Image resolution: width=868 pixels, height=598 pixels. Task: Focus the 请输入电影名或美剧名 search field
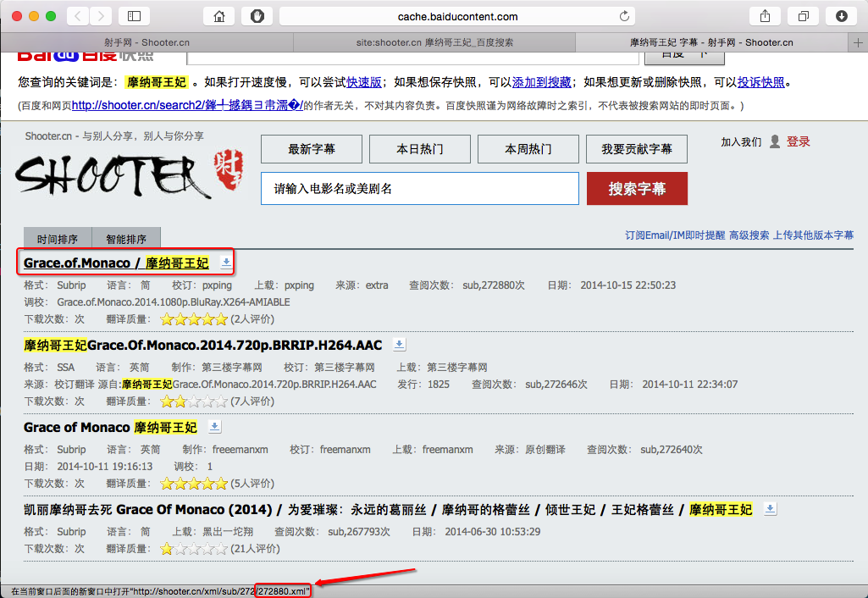pos(420,188)
